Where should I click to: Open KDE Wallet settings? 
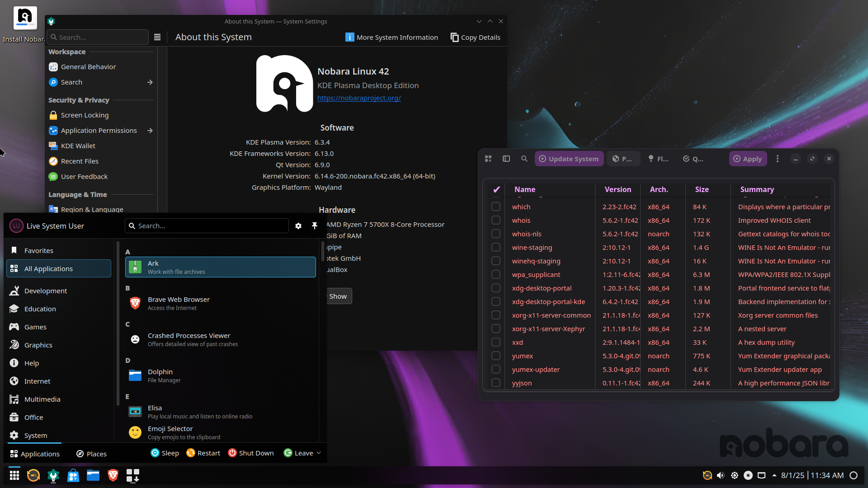101,146
